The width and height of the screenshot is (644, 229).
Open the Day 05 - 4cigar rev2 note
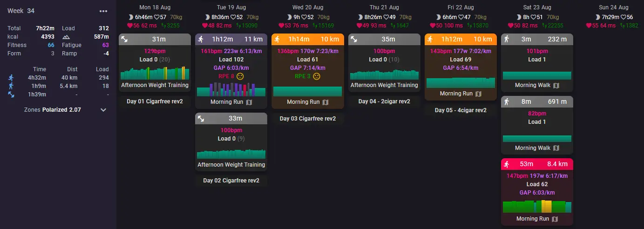[x=461, y=110]
